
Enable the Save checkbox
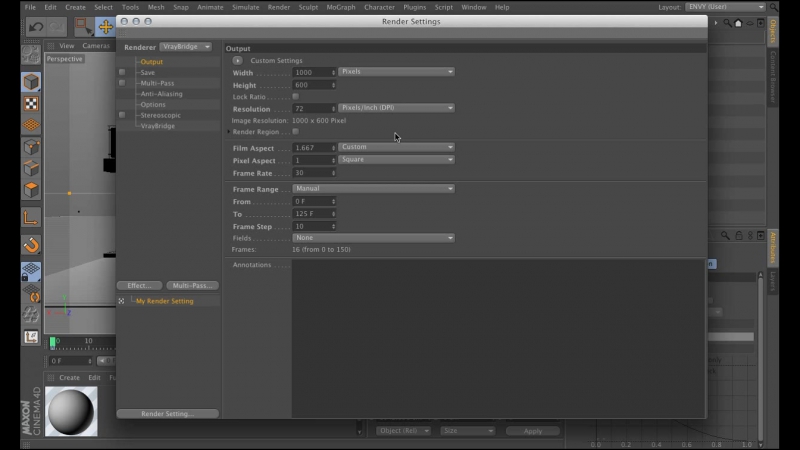pyautogui.click(x=122, y=72)
